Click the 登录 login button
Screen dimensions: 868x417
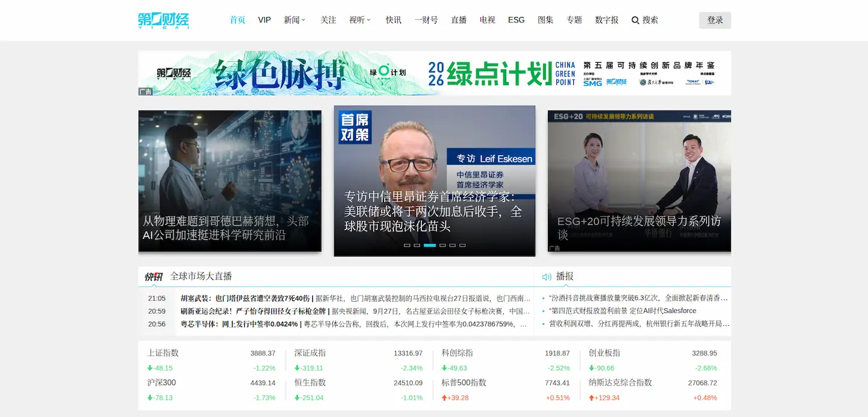pyautogui.click(x=715, y=20)
